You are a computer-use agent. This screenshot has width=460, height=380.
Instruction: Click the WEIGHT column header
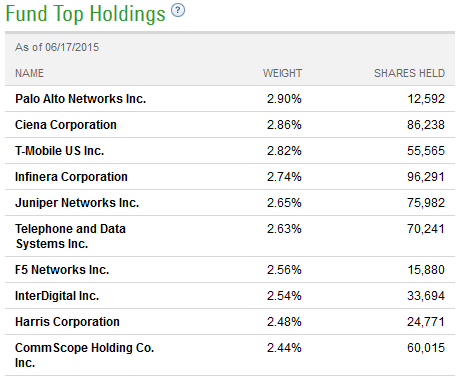point(282,73)
